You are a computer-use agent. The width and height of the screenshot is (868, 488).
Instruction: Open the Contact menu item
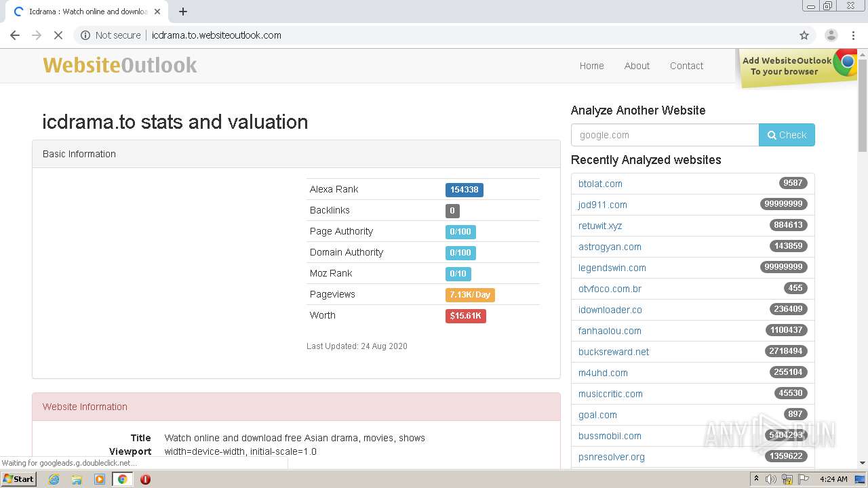click(686, 66)
